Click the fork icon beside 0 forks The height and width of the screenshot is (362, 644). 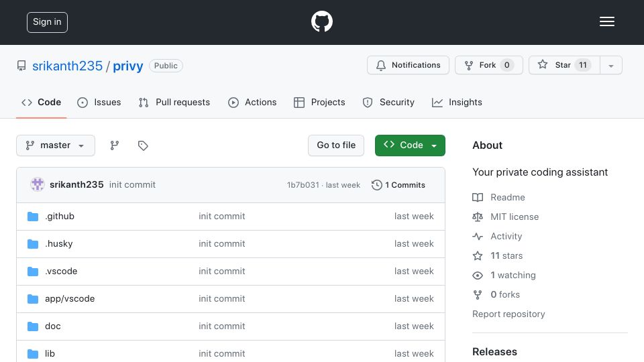click(x=478, y=295)
